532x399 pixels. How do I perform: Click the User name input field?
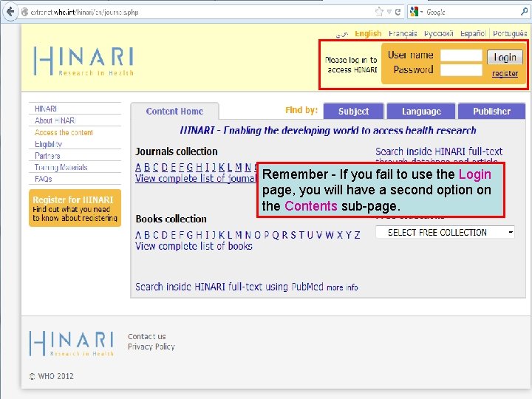(461, 55)
